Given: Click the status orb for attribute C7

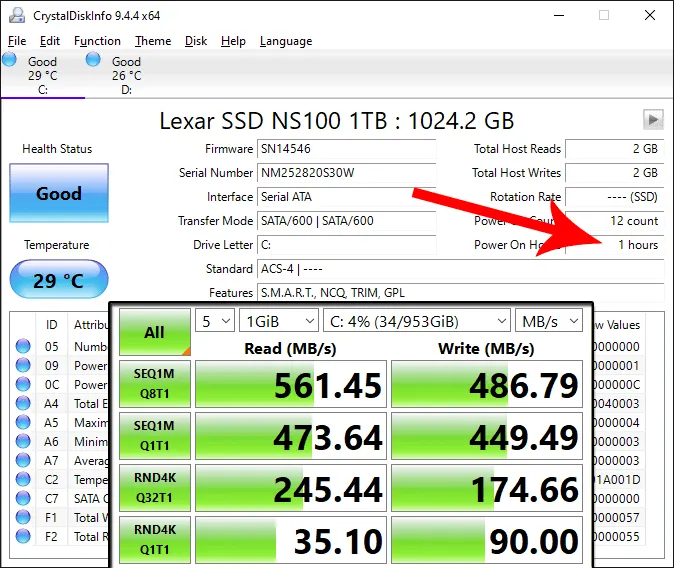Looking at the screenshot, I should (x=23, y=498).
